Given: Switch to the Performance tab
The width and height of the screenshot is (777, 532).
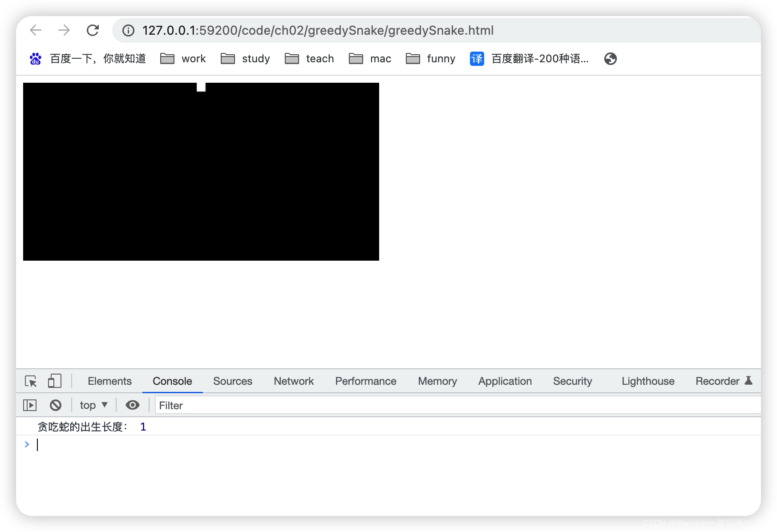Looking at the screenshot, I should [366, 381].
